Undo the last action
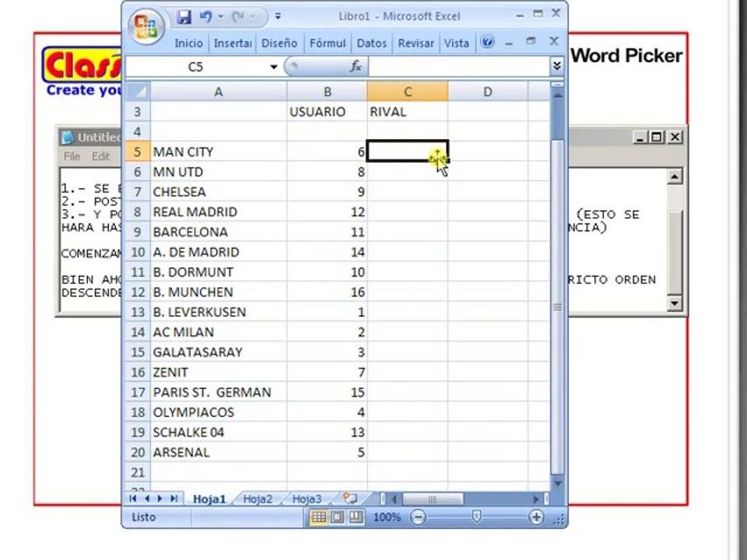The image size is (747, 560). [x=205, y=17]
